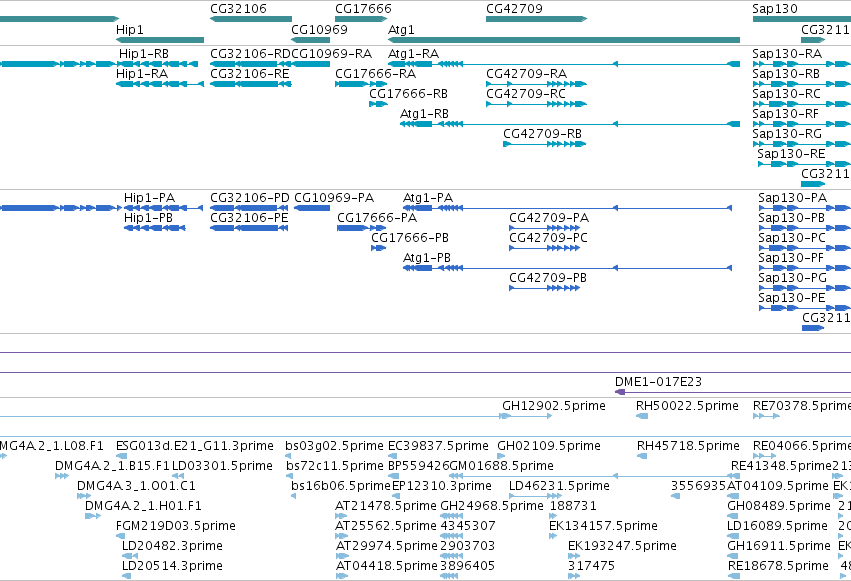The height and width of the screenshot is (581, 851).
Task: Click the CG32106-PE protein label
Action: tap(249, 218)
